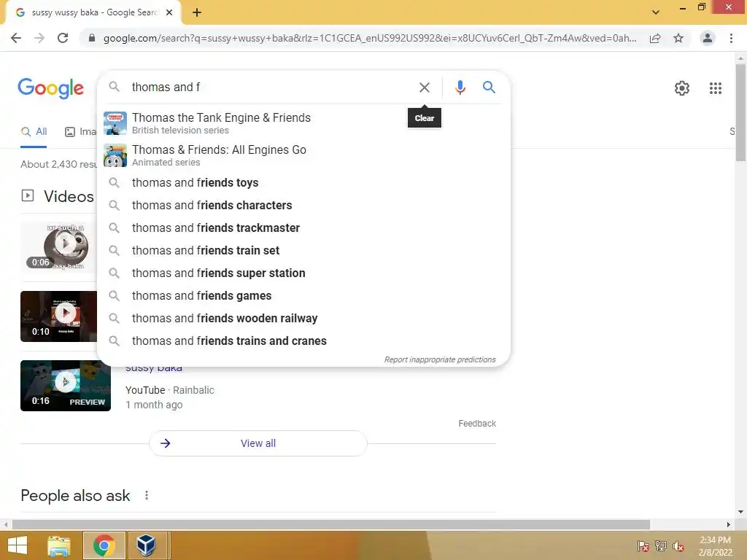Open the sussy baka video link
This screenshot has width=747, height=560.
pyautogui.click(x=154, y=368)
